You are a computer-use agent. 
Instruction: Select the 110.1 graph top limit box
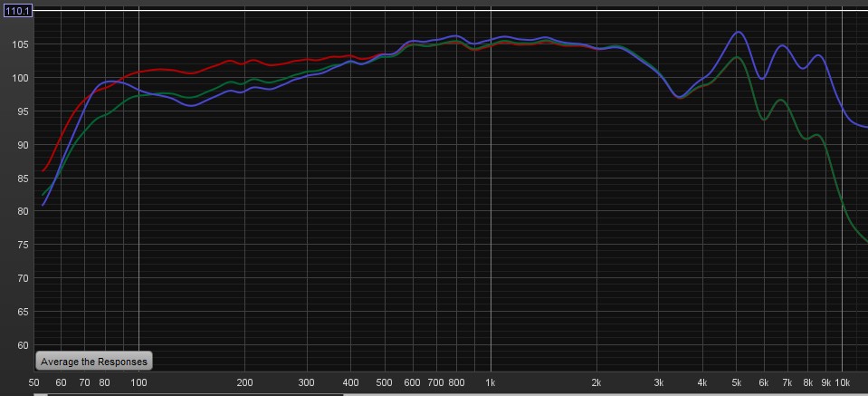click(x=18, y=11)
